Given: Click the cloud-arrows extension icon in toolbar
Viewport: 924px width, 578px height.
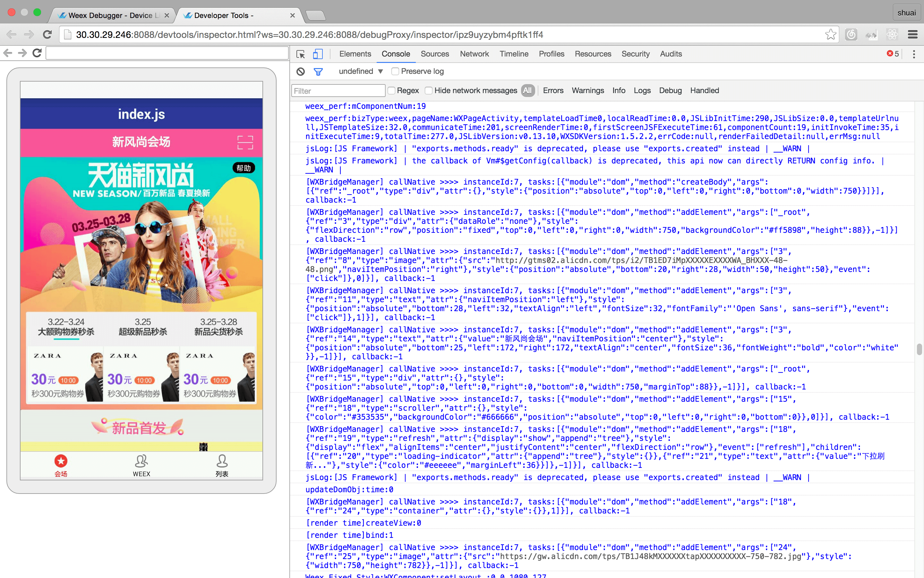Looking at the screenshot, I should [872, 35].
